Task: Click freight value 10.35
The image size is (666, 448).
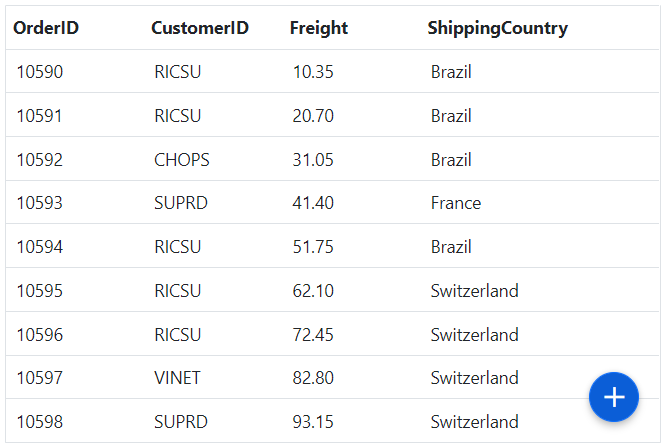Action: click(x=313, y=72)
